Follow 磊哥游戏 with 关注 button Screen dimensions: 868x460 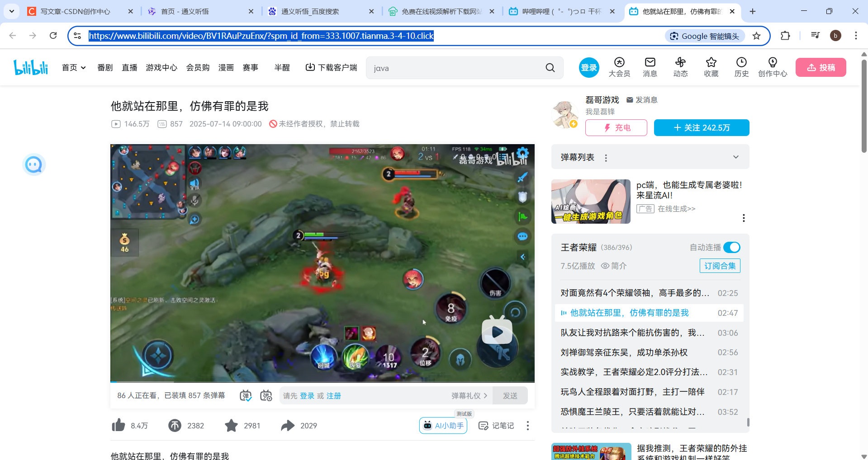point(702,127)
